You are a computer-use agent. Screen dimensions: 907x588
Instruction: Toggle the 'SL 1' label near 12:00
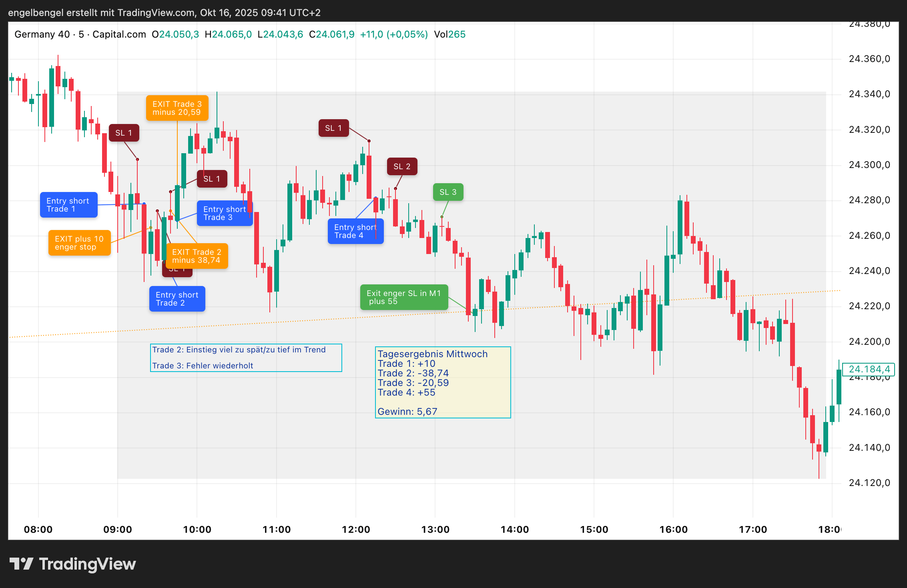click(x=333, y=128)
